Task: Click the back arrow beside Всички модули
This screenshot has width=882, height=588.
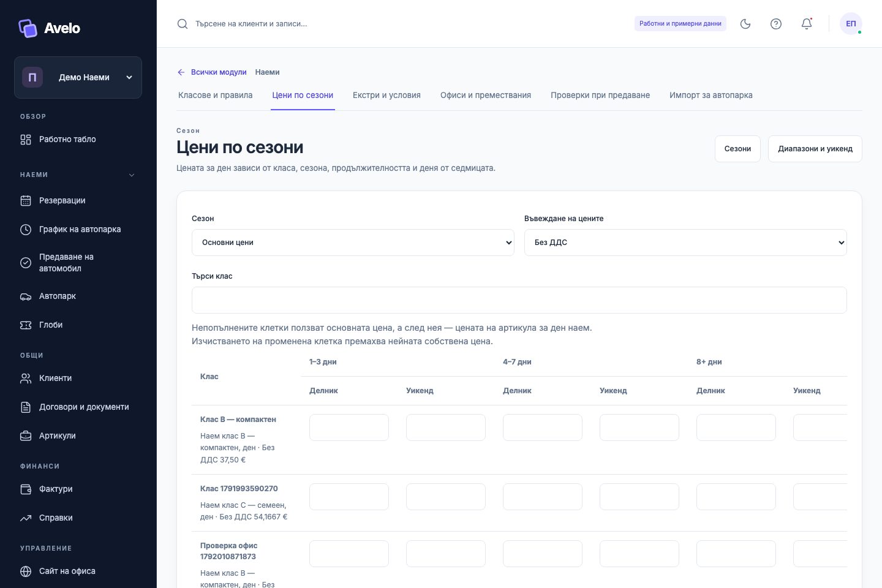Action: tap(181, 72)
